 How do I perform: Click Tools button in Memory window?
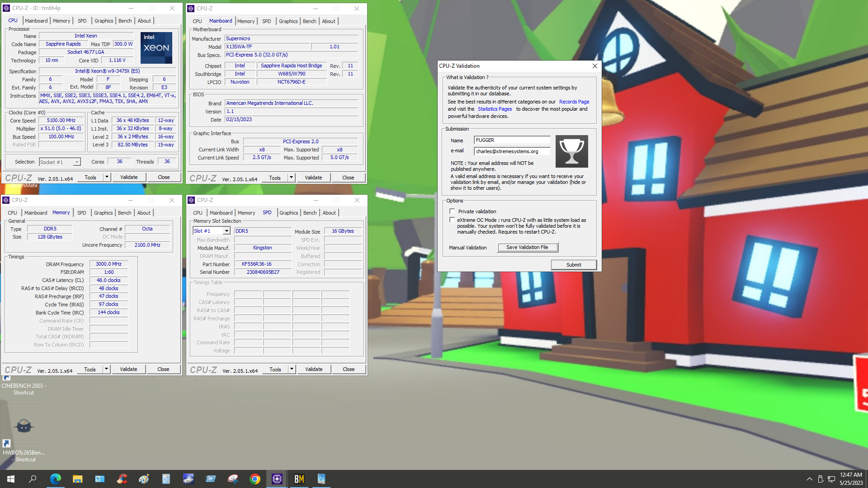(90, 369)
